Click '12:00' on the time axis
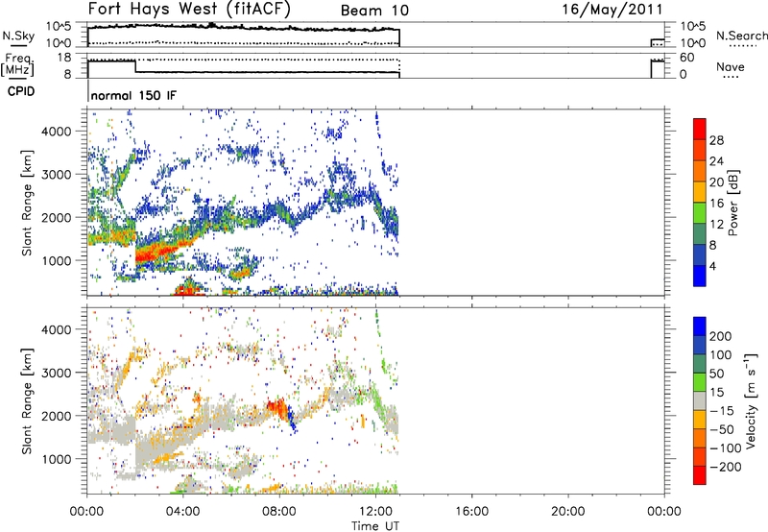The image size is (768, 532). (375, 512)
